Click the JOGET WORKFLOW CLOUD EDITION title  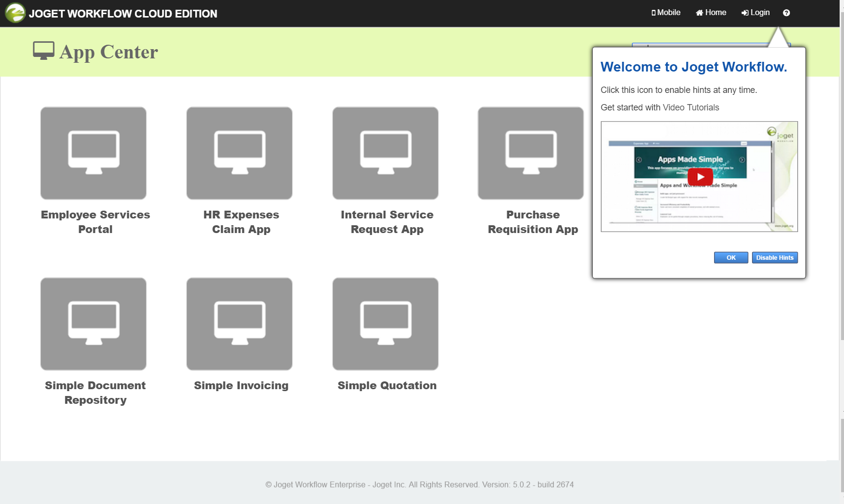tap(123, 14)
